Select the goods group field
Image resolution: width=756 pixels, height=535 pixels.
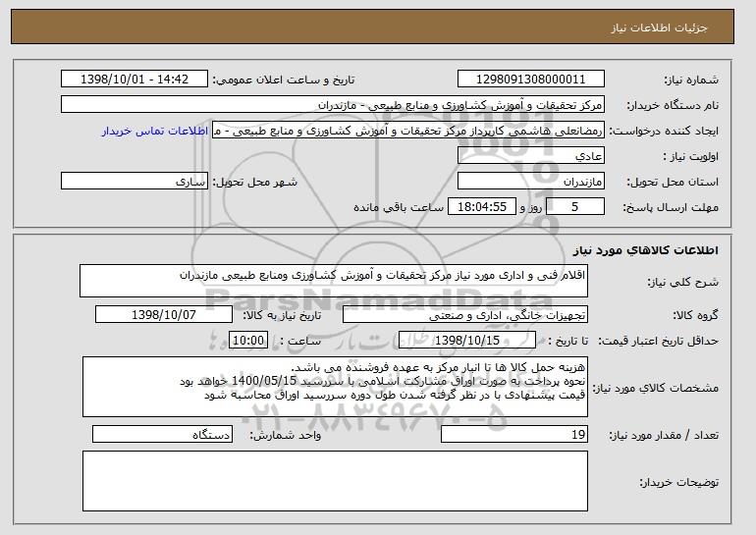click(465, 315)
